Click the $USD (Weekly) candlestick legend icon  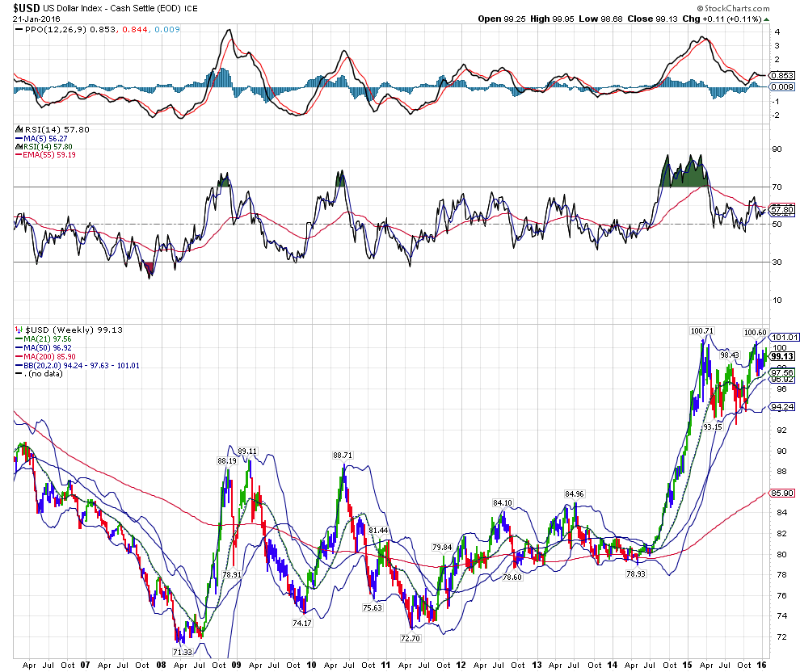tap(17, 330)
